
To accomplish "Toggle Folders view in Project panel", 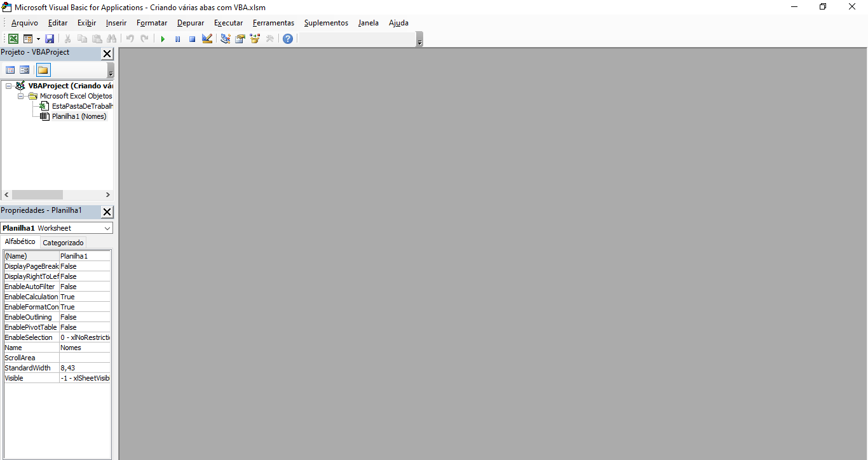I will 43,70.
